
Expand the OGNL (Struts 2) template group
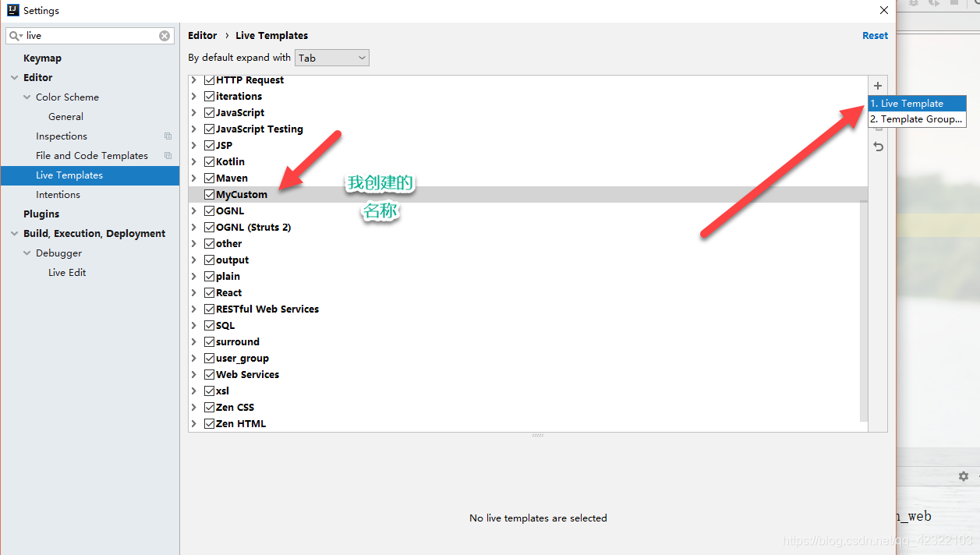pos(194,227)
